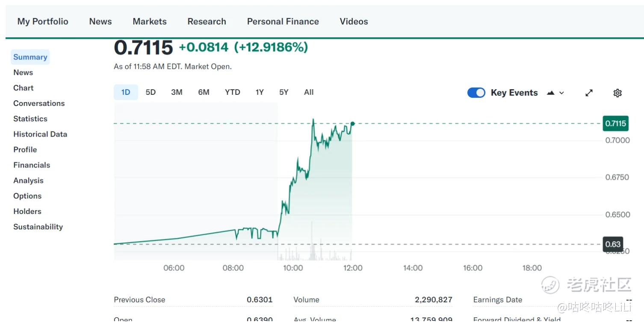The width and height of the screenshot is (644, 322).
Task: Go to the Markets menu
Action: point(150,21)
